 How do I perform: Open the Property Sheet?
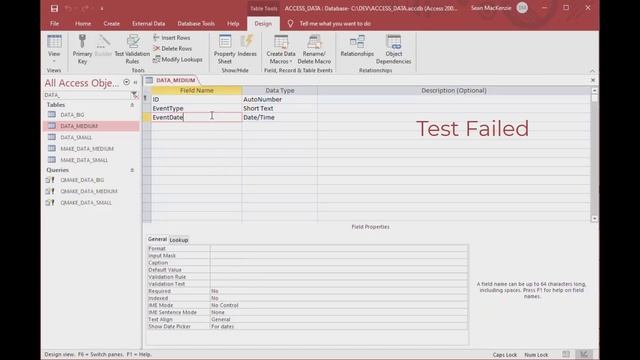(224, 49)
